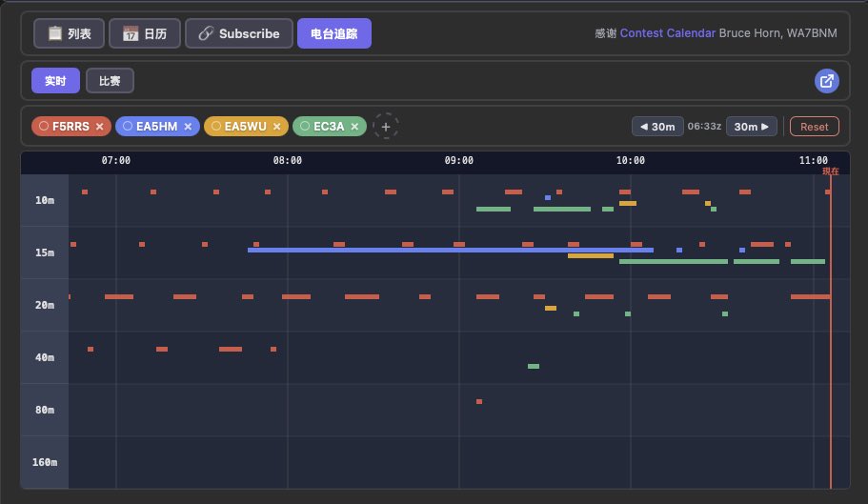Image resolution: width=868 pixels, height=504 pixels.
Task: Click the EA5HM callsign chip label
Action: point(156,127)
